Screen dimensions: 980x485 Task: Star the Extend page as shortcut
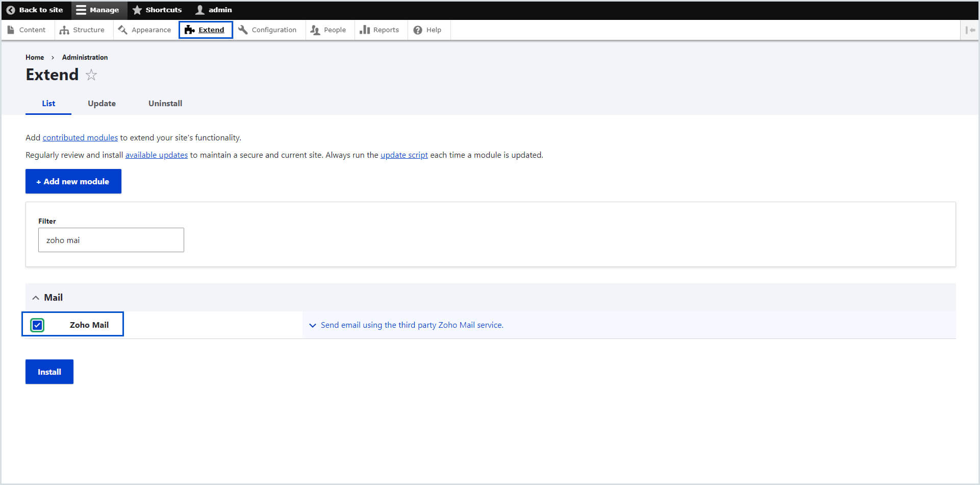[x=91, y=75]
